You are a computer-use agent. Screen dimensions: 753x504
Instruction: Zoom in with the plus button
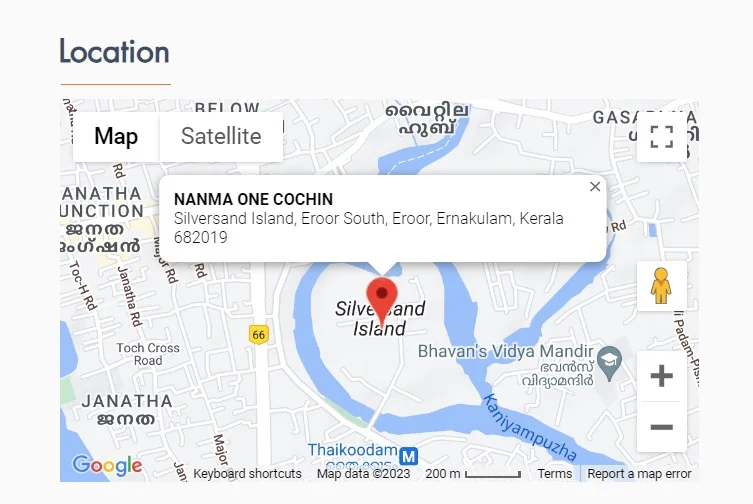click(x=661, y=376)
